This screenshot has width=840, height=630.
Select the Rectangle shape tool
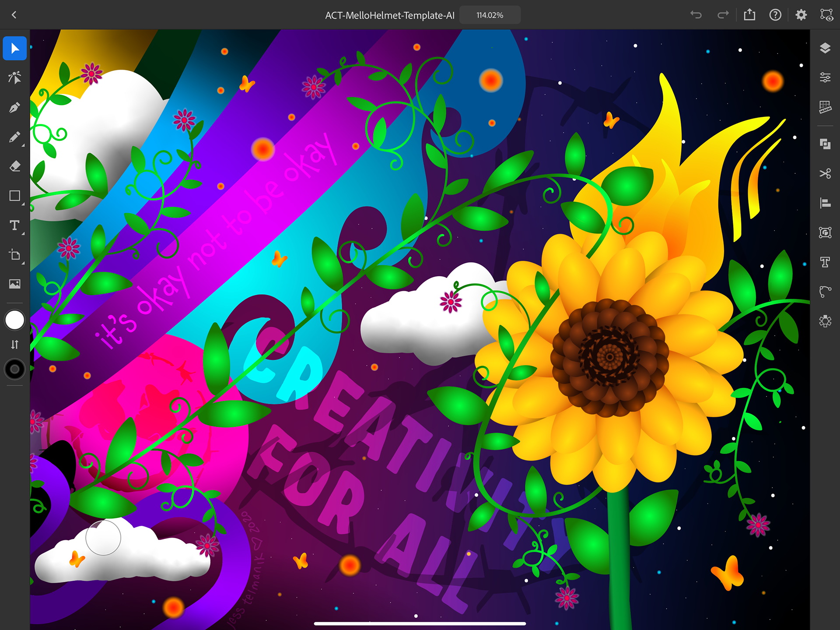click(15, 196)
